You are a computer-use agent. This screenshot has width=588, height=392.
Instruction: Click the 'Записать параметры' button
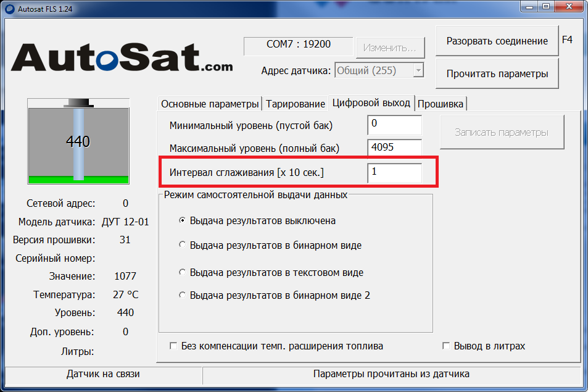[x=501, y=132]
